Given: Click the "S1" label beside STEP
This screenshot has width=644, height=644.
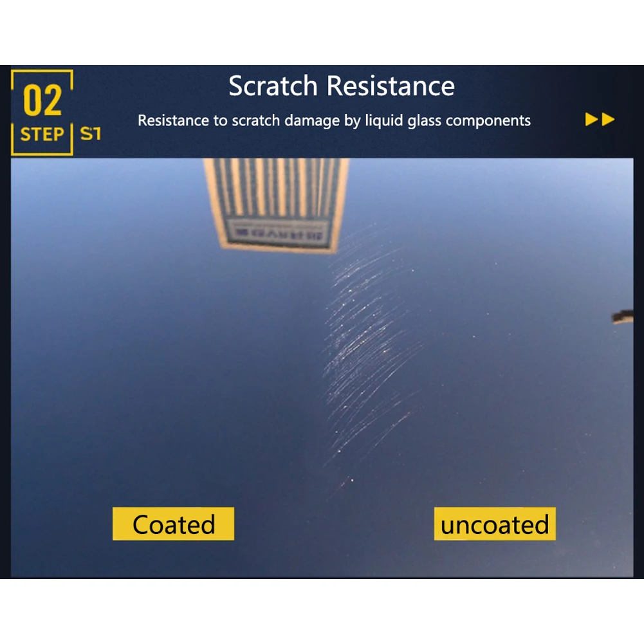Looking at the screenshot, I should click(90, 133).
